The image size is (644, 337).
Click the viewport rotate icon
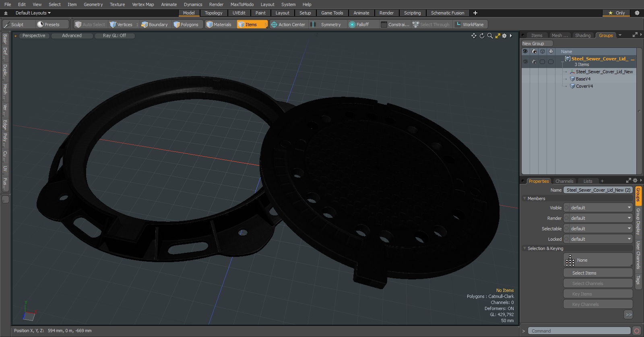tap(482, 36)
